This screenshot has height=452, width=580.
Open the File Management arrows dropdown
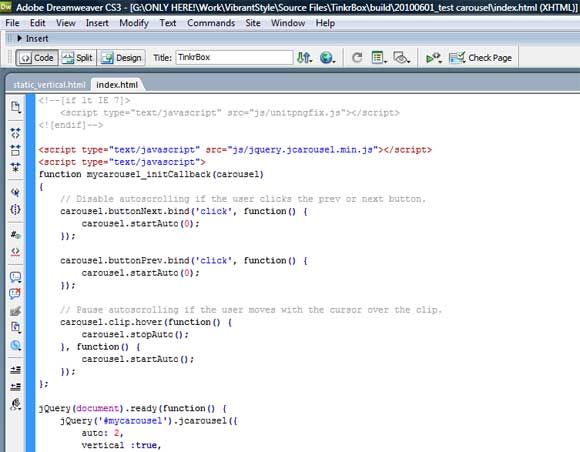click(304, 58)
